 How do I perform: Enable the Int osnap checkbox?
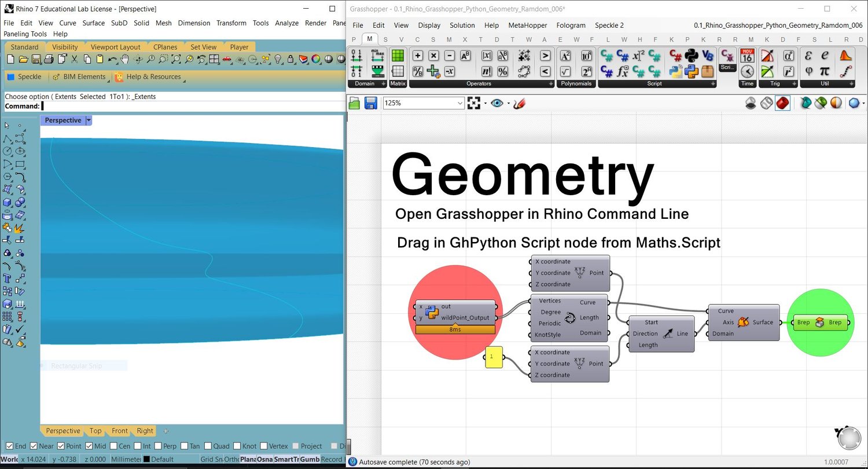(137, 446)
